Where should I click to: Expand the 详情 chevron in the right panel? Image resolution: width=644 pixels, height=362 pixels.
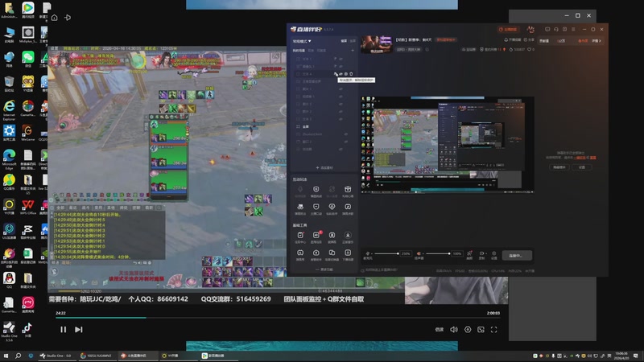pyautogui.click(x=597, y=41)
